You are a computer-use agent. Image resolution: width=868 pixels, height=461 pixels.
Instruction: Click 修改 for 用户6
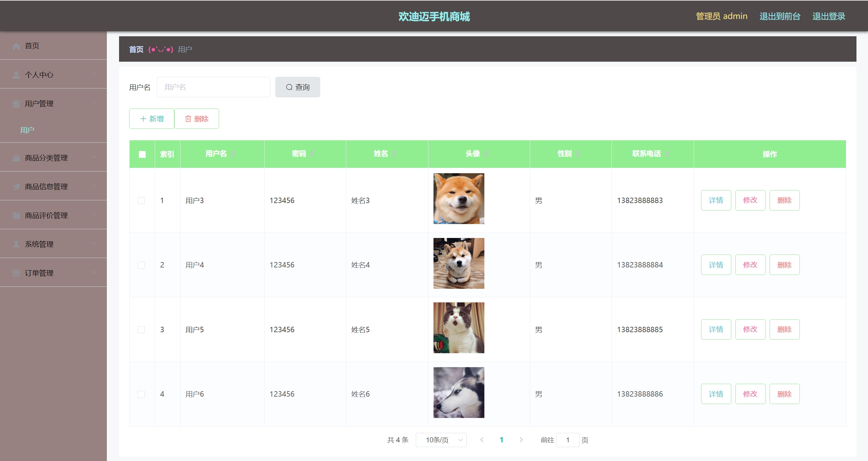tap(750, 394)
